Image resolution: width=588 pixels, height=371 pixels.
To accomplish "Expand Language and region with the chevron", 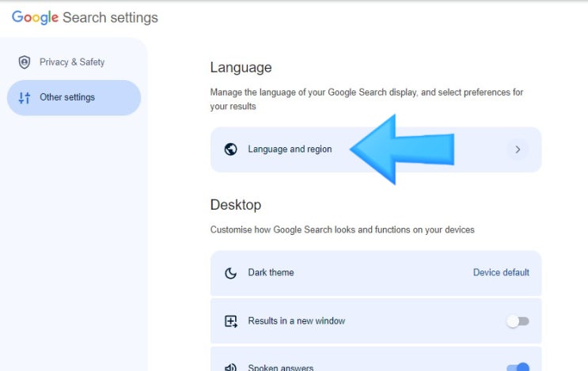I will [x=518, y=150].
